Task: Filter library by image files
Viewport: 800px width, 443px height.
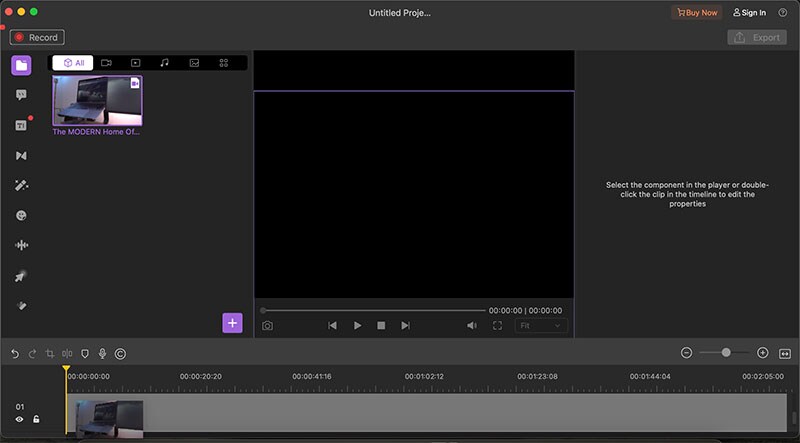Action: coord(194,63)
